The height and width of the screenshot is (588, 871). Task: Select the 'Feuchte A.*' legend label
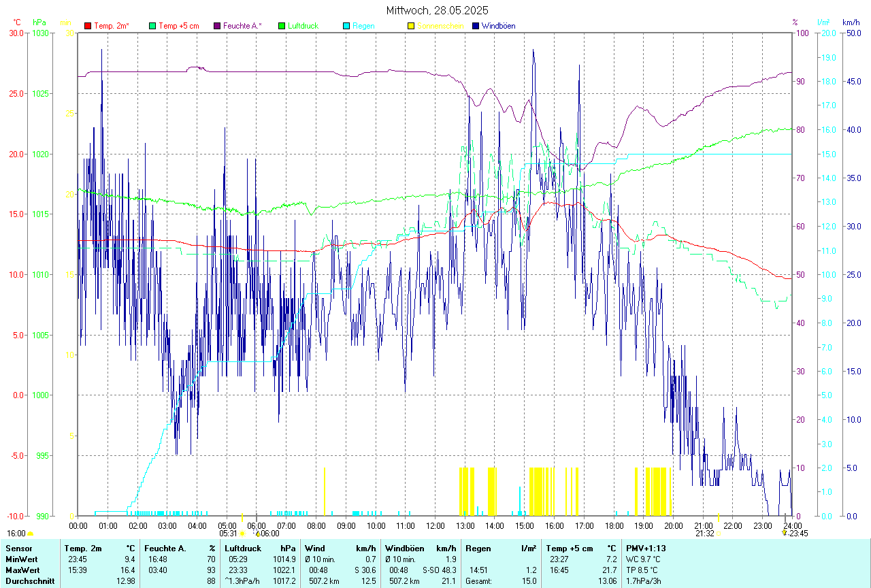(243, 26)
